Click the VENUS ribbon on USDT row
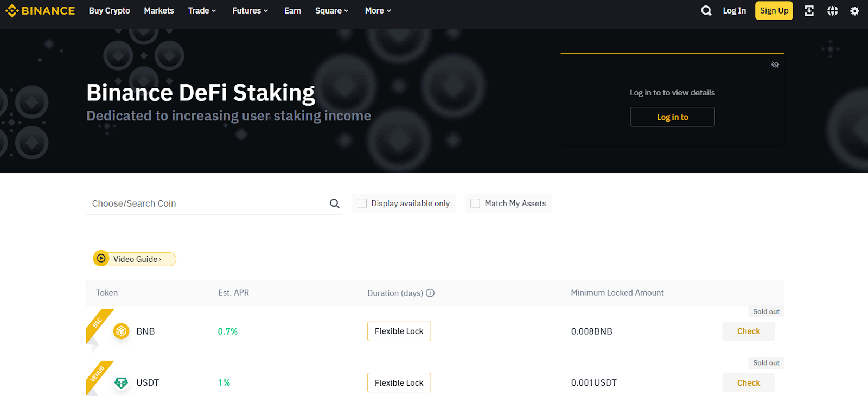Viewport: 868px width, 396px height. pos(98,376)
